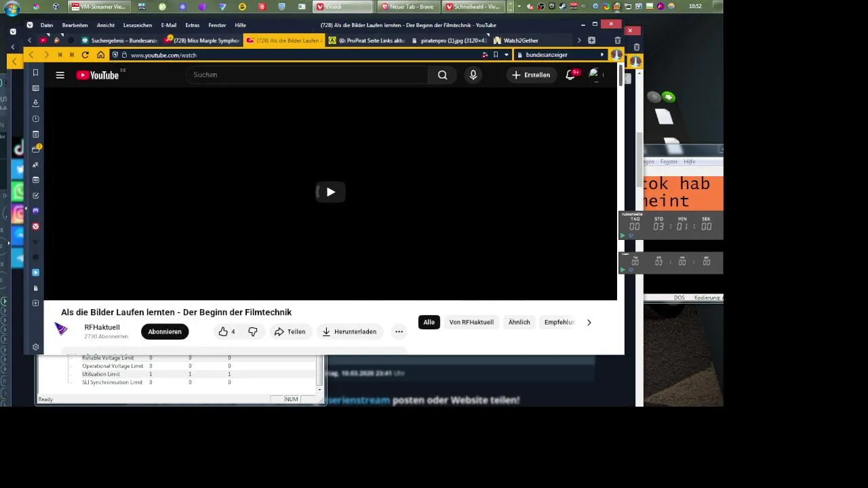
Task: Go to the browser home page
Action: [x=100, y=55]
